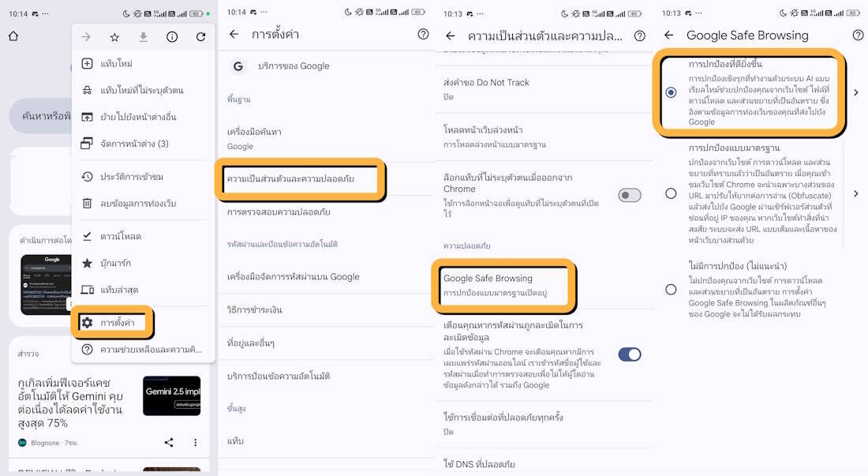Click the download page icon in menu
The image size is (868, 476).
click(143, 37)
